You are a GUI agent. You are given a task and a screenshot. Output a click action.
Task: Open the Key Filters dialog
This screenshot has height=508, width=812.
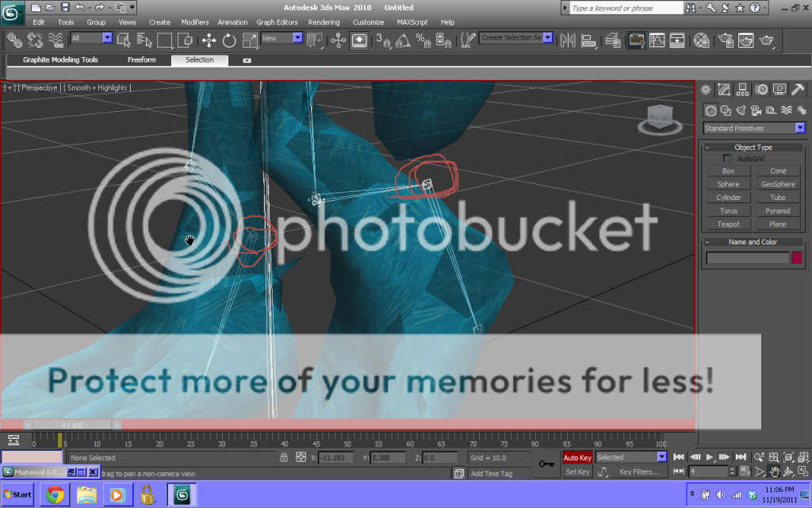click(639, 472)
